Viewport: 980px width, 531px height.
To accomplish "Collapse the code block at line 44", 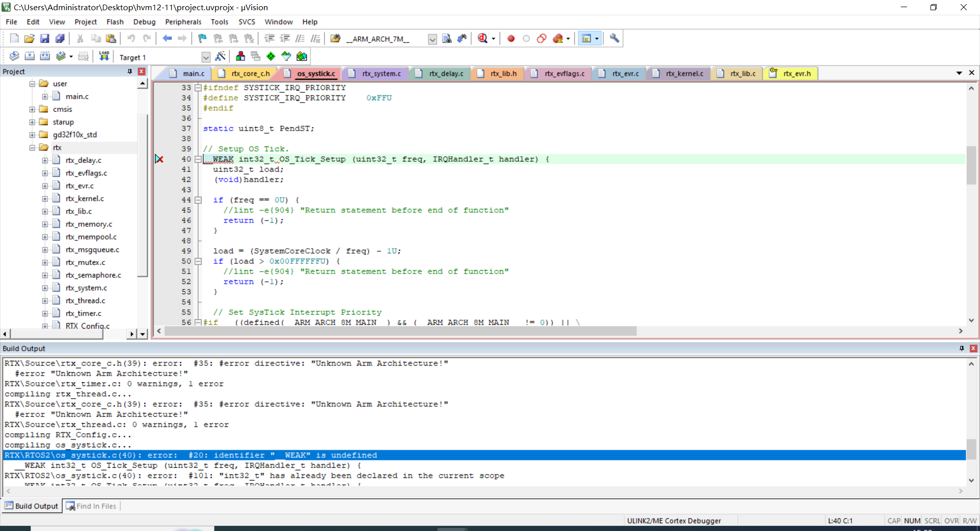I will 198,200.
